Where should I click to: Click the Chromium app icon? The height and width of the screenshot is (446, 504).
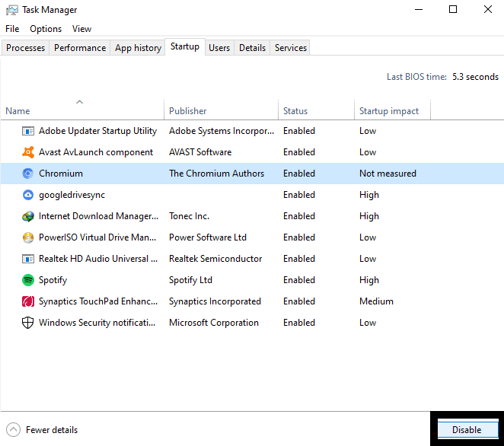click(x=28, y=174)
